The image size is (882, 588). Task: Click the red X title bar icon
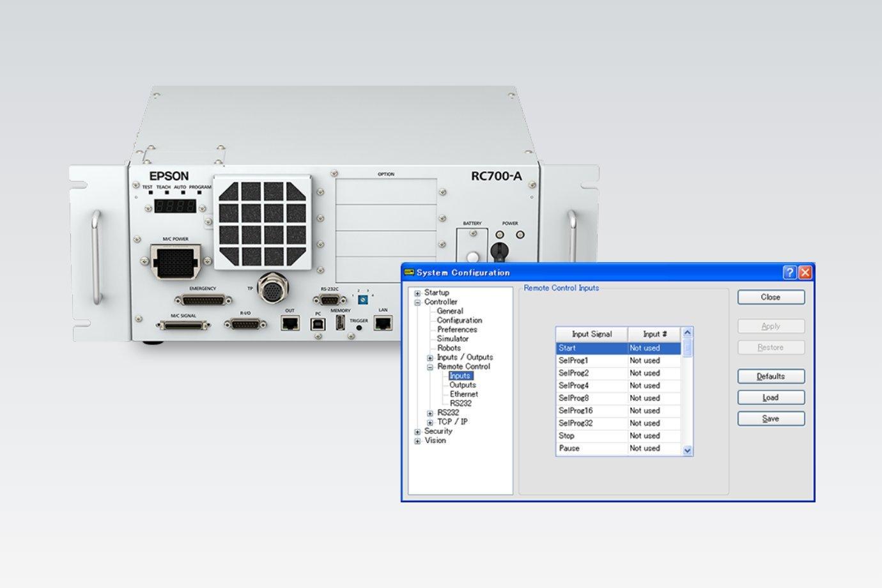805,273
